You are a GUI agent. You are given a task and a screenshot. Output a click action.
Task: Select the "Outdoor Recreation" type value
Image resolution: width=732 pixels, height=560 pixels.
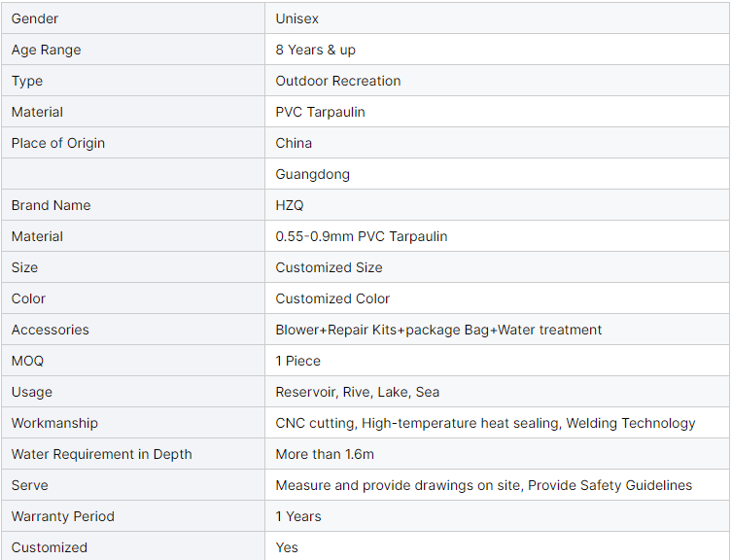337,81
